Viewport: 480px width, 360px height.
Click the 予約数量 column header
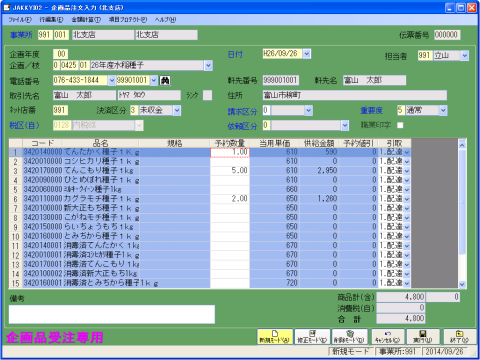click(230, 143)
